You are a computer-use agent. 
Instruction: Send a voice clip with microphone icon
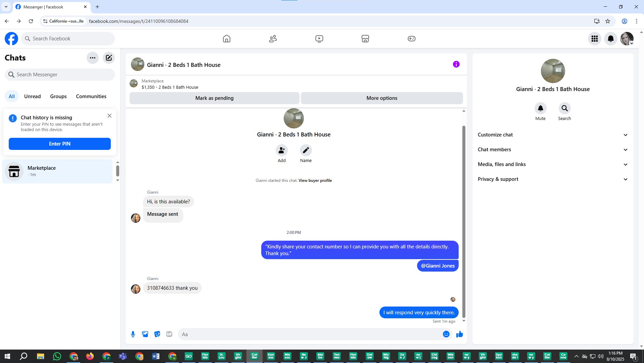pos(133,334)
